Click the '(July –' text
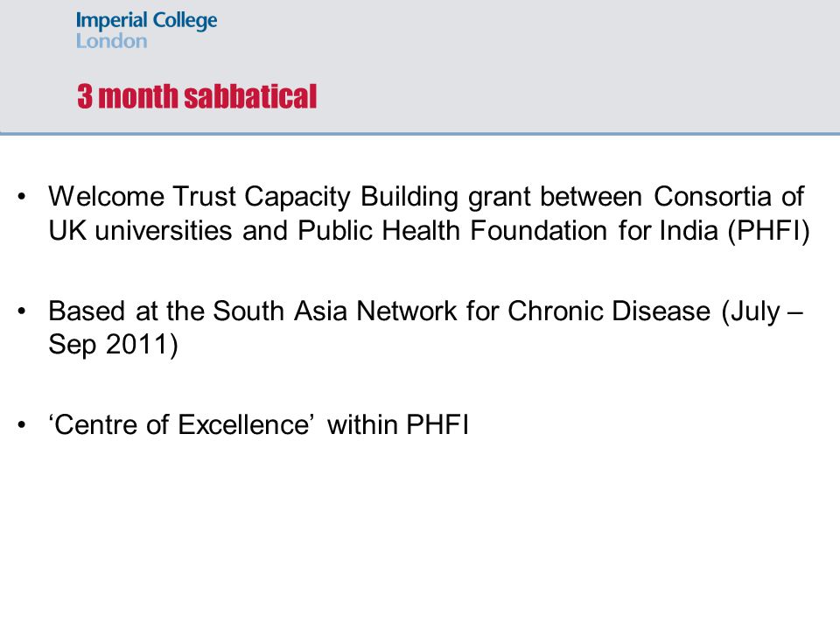 coord(762,311)
